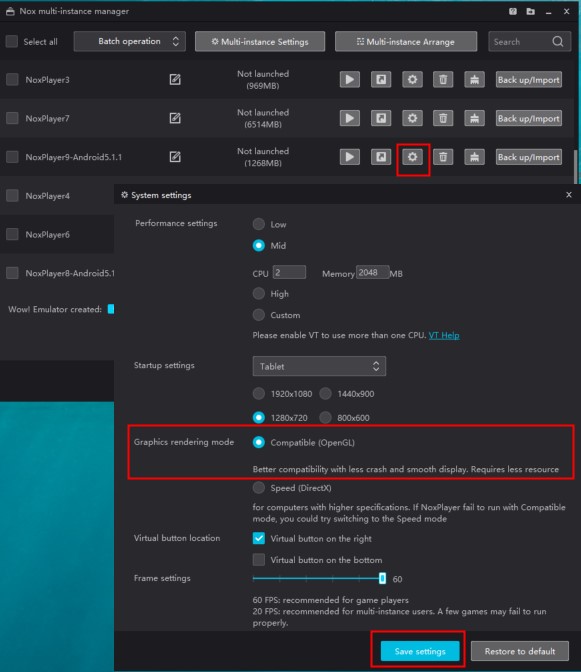581x672 pixels.
Task: Enable Virtual button on the bottom
Action: click(x=258, y=560)
